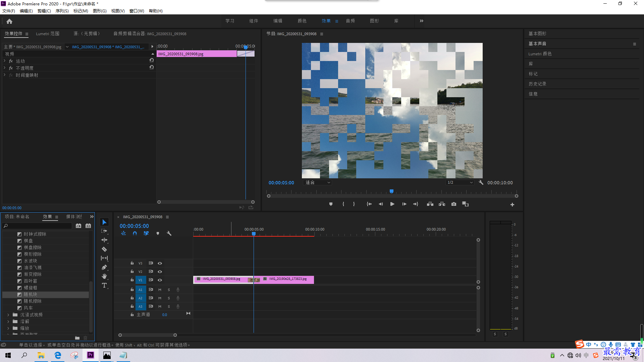644x362 pixels.
Task: Expand the 沉浸式视频 effects folder
Action: (8, 315)
